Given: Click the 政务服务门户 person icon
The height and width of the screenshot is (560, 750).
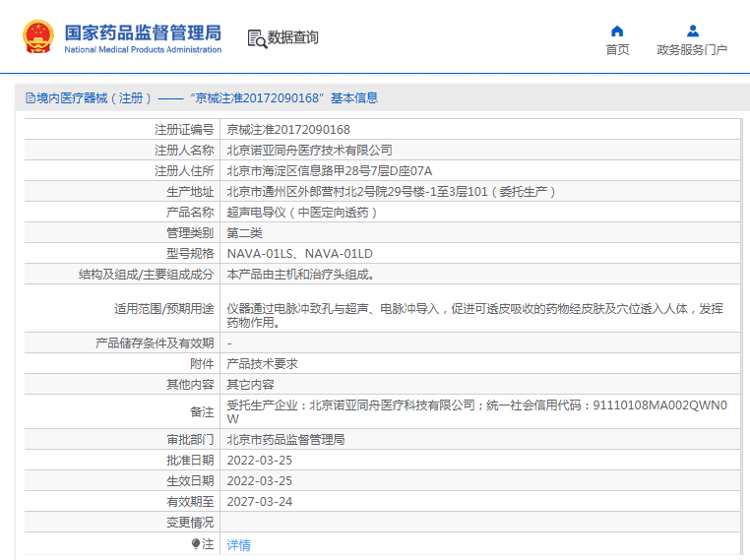Looking at the screenshot, I should point(693,31).
